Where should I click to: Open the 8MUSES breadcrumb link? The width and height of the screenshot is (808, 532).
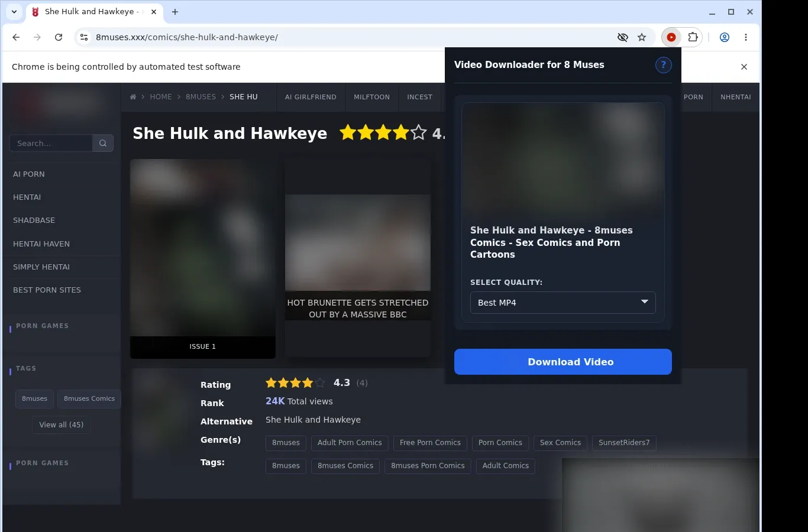pyautogui.click(x=201, y=97)
